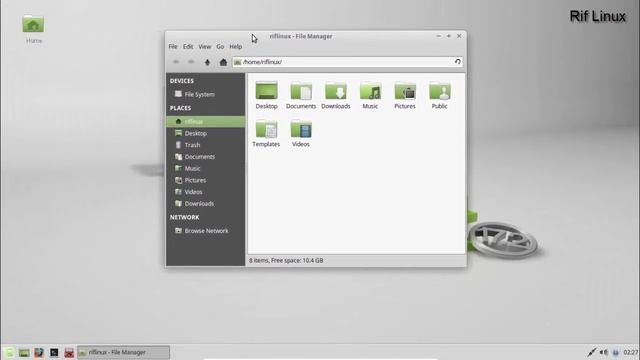Click the PLACES sidebar header
The width and height of the screenshot is (640, 360).
(180, 108)
